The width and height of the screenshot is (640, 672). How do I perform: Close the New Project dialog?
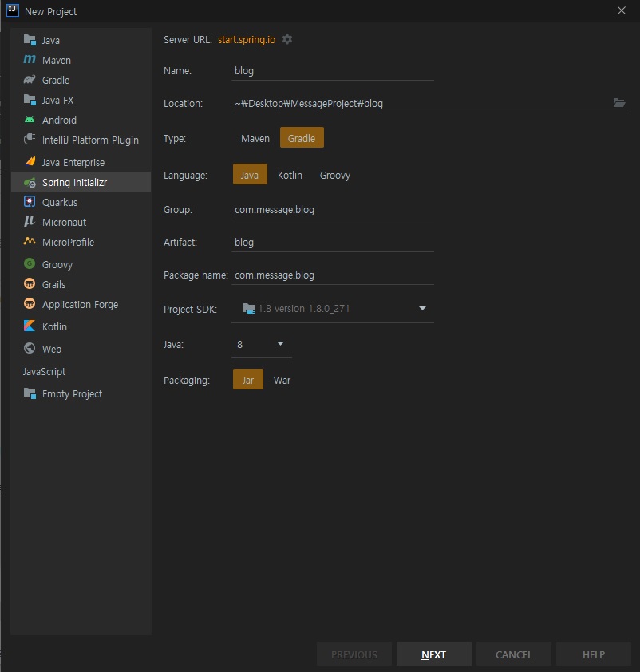pos(621,10)
